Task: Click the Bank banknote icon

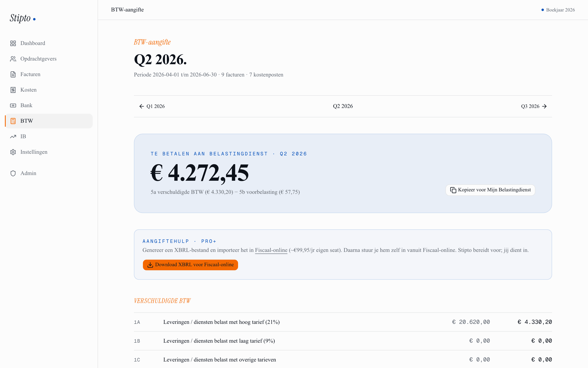Action: pyautogui.click(x=13, y=105)
